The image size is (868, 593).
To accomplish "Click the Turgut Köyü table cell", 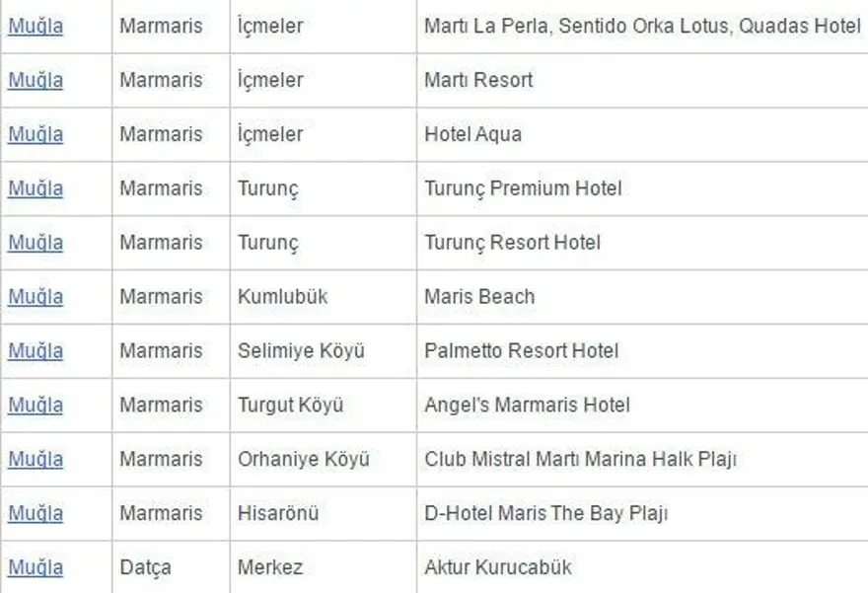I will pyautogui.click(x=284, y=406).
